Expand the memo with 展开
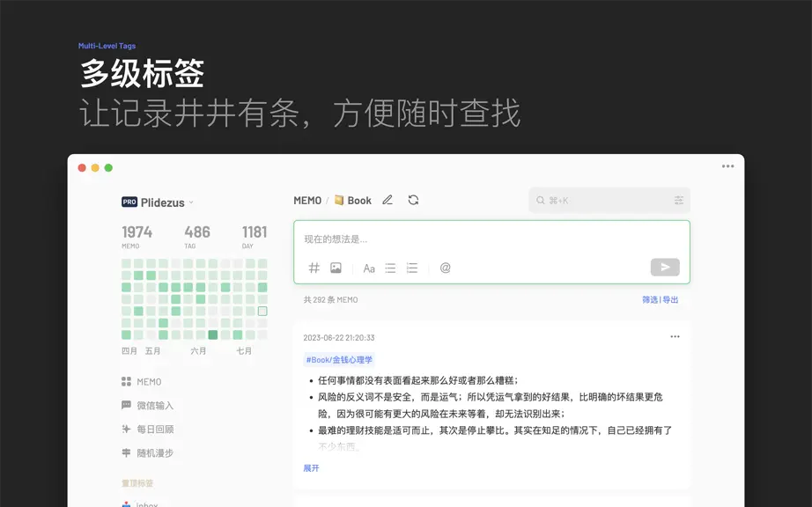Screen dimensions: 812x507 click(311, 468)
